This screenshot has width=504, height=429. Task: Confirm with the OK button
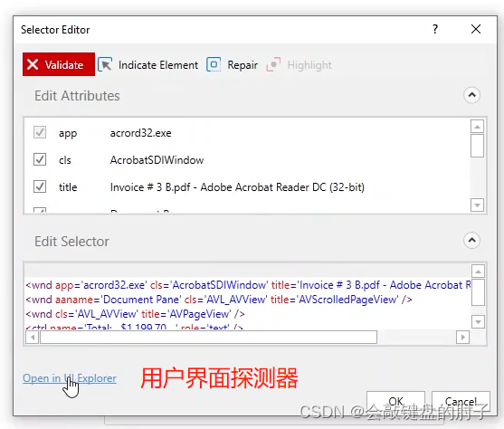395,401
